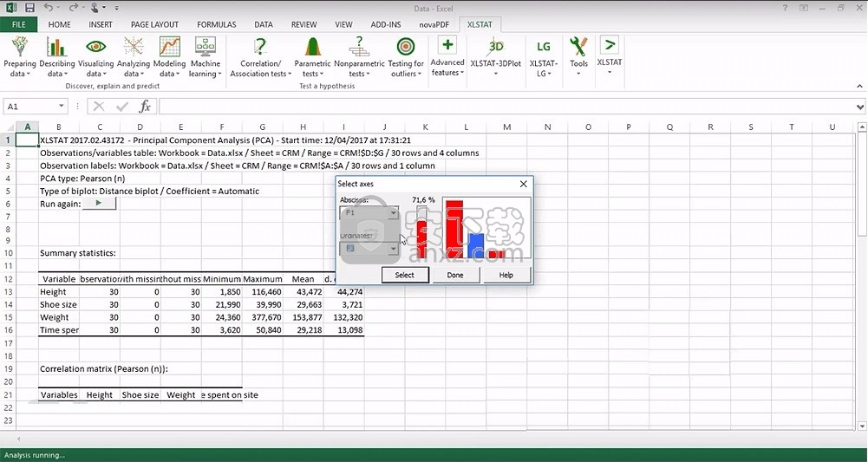Open the Describing data menu
Screen dimensions: 868x462
(56, 57)
